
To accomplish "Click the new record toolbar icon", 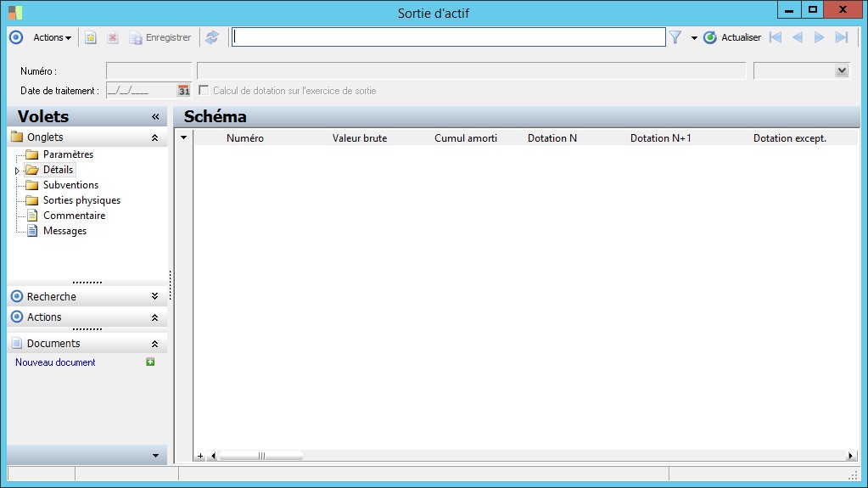I will point(90,37).
